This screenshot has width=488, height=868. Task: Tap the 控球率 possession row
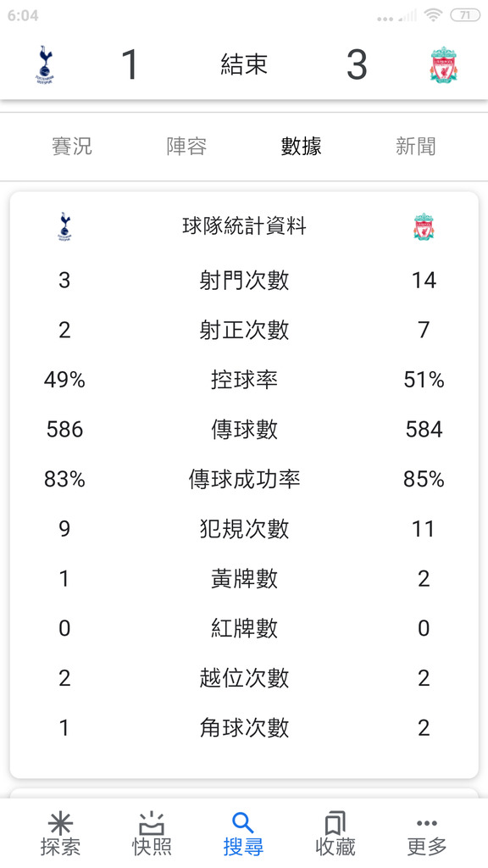pyautogui.click(x=244, y=380)
